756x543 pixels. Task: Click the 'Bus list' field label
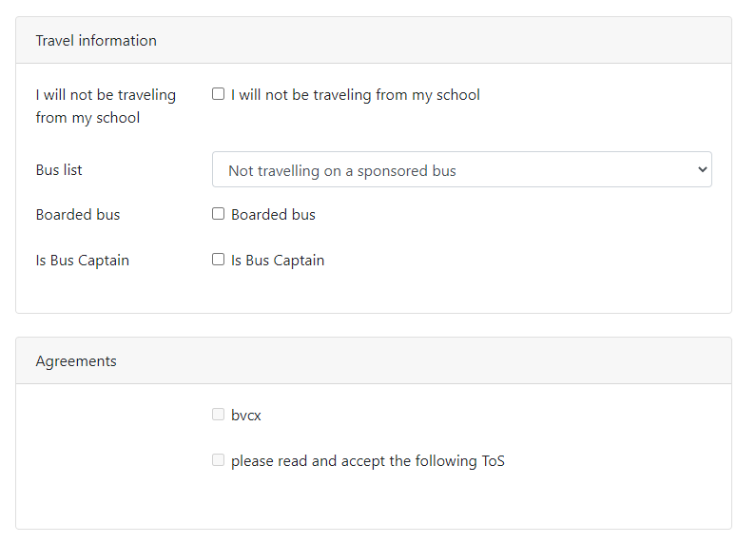59,170
